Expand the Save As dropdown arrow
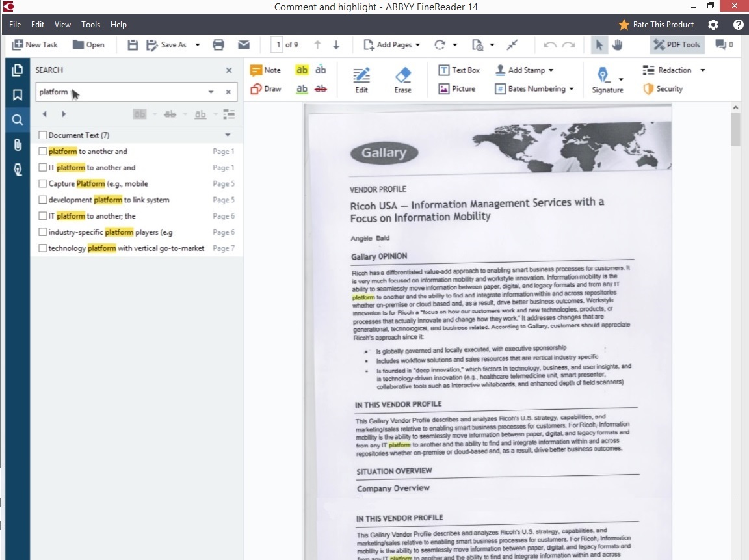Viewport: 749px width, 560px height. pyautogui.click(x=197, y=45)
